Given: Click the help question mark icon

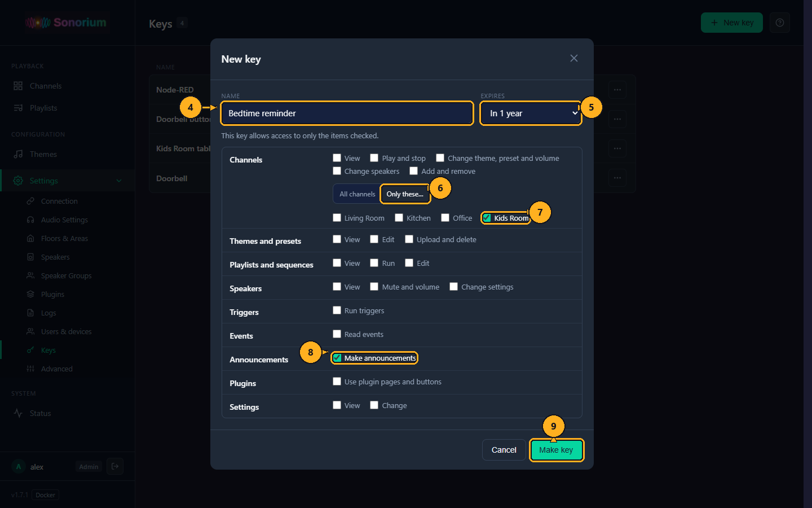Looking at the screenshot, I should (x=780, y=23).
